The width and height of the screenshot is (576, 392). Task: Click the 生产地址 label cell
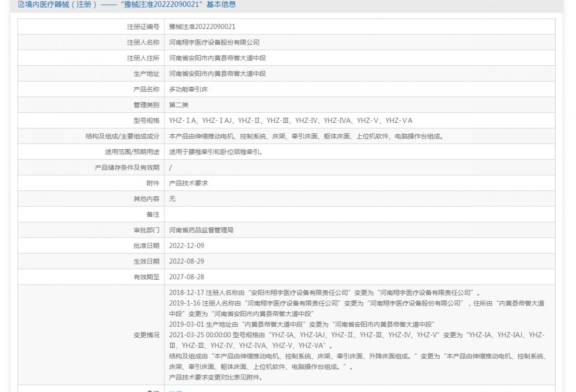[x=91, y=73]
